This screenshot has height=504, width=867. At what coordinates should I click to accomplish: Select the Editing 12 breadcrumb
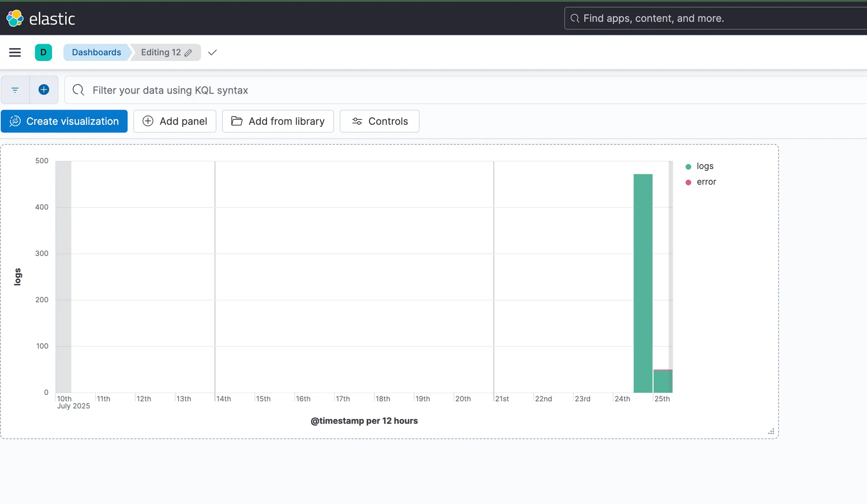pos(160,52)
